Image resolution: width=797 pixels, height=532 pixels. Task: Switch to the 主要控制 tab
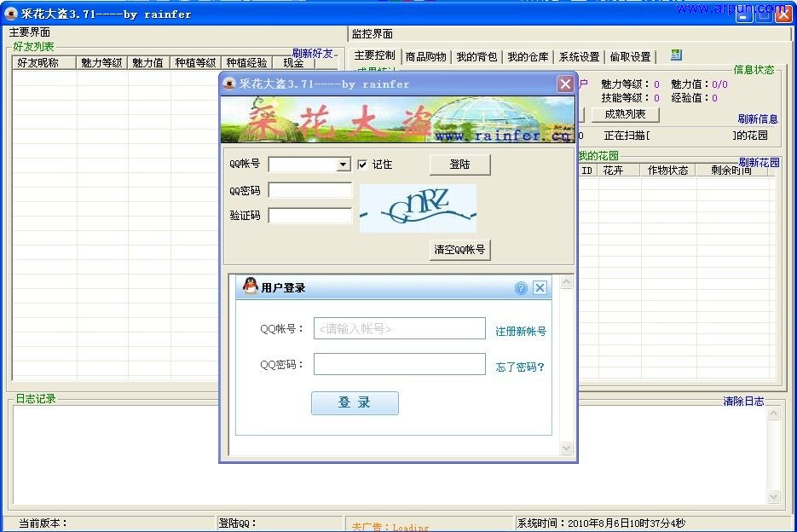coord(374,55)
